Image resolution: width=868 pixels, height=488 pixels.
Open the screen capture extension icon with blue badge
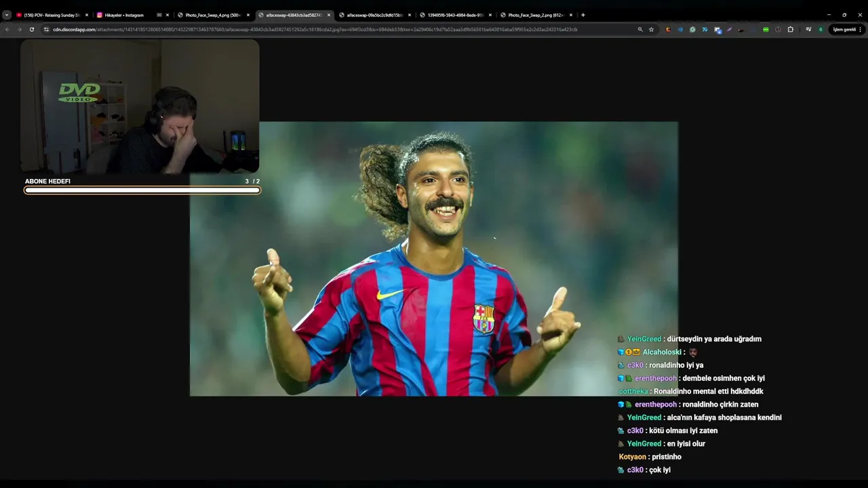click(717, 30)
